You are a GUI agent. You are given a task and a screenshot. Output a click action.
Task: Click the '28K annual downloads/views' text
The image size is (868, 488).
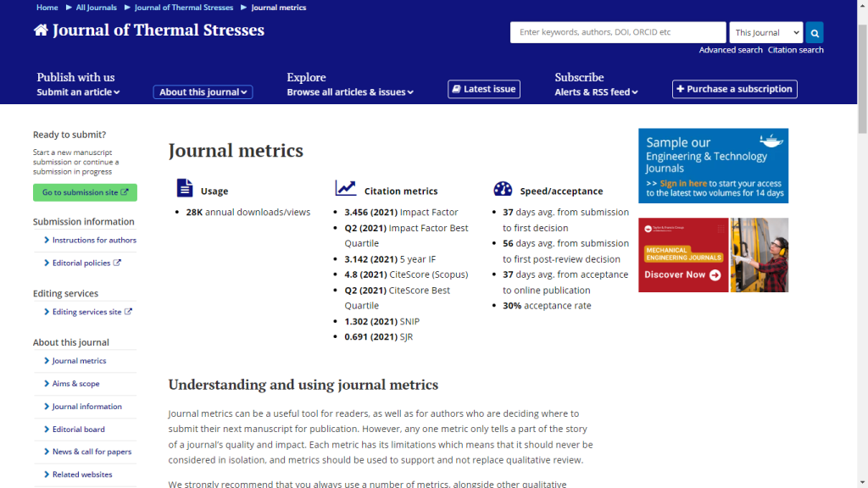(x=248, y=212)
